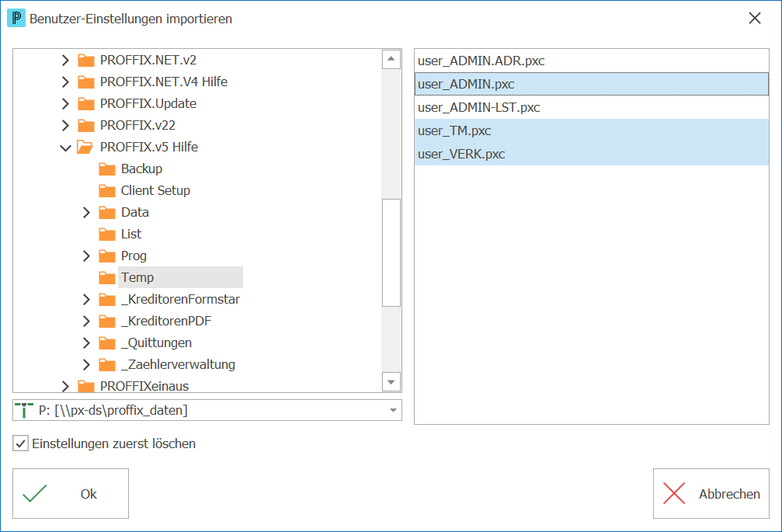Expand the _Zaehlerverwaltung folder node
Screen dimensions: 782x532
coord(86,364)
